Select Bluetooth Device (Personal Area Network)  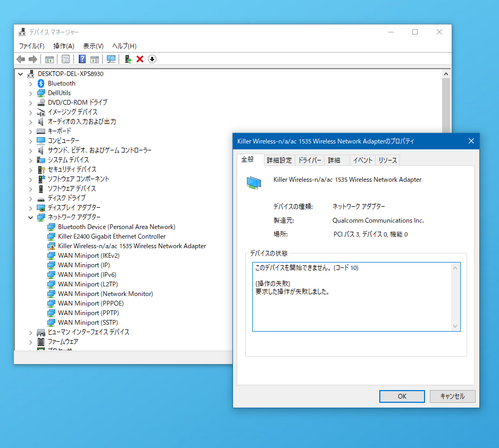pos(117,227)
